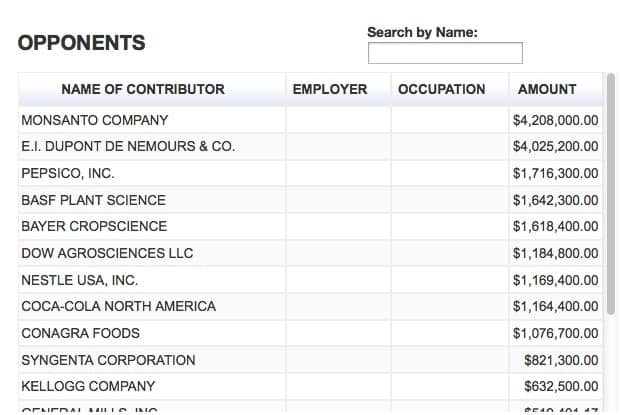
Task: Sort by Name of Contributor column header
Action: click(x=142, y=89)
